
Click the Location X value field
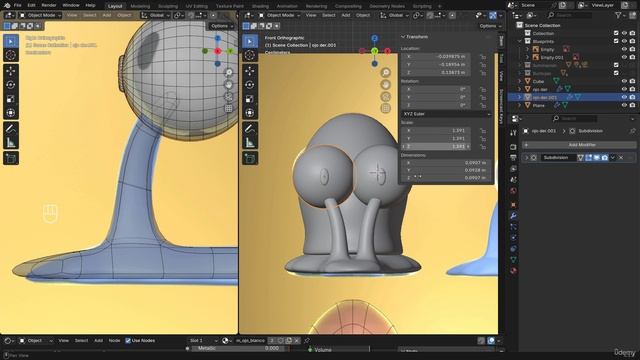pos(436,57)
